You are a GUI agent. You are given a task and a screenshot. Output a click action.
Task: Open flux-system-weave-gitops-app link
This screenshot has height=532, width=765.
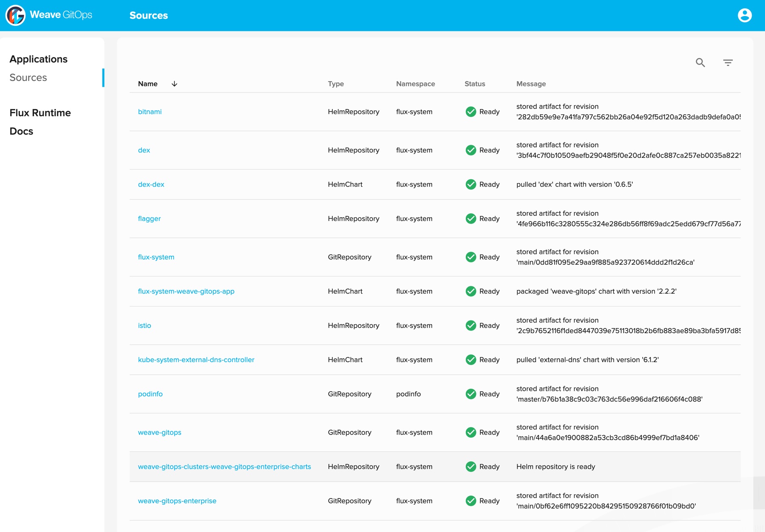pos(186,291)
